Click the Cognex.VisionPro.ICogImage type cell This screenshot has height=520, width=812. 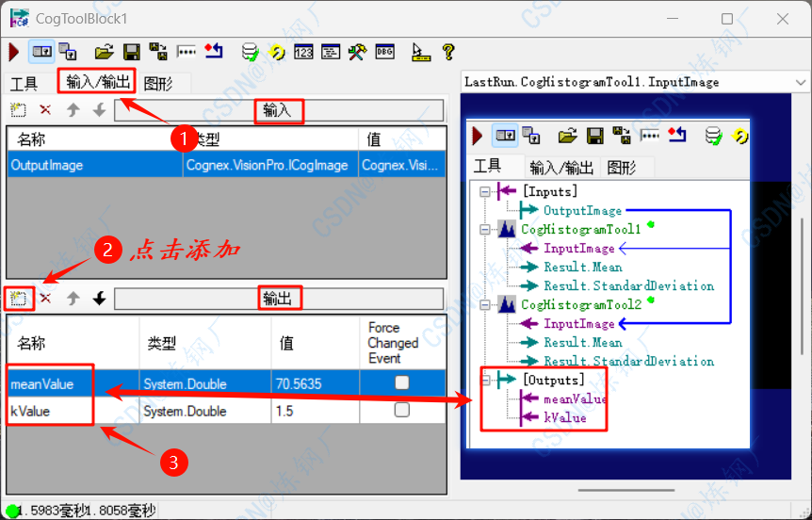pos(270,165)
